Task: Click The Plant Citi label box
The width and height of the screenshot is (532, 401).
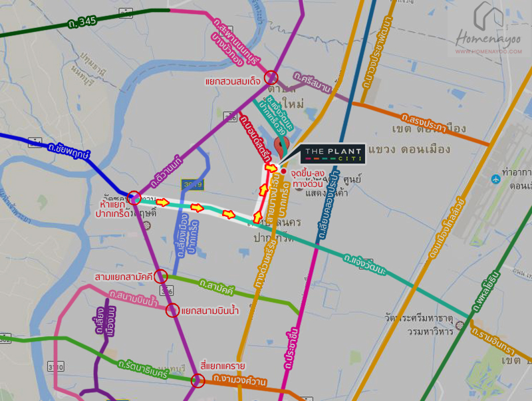Action: click(332, 154)
